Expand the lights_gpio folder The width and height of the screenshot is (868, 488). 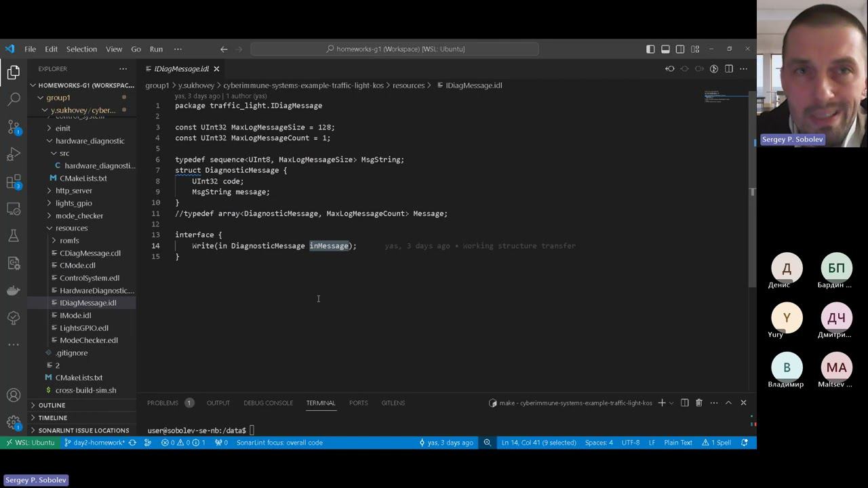click(81, 203)
